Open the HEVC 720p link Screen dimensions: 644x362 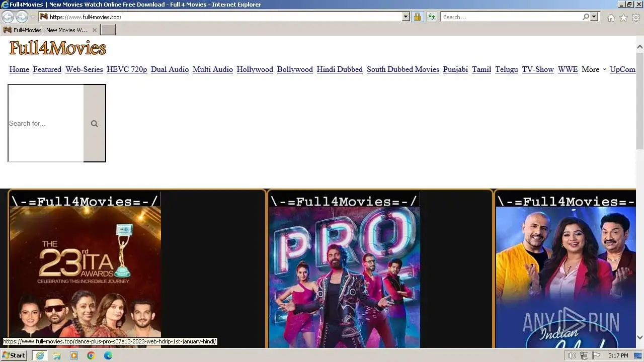pyautogui.click(x=127, y=69)
